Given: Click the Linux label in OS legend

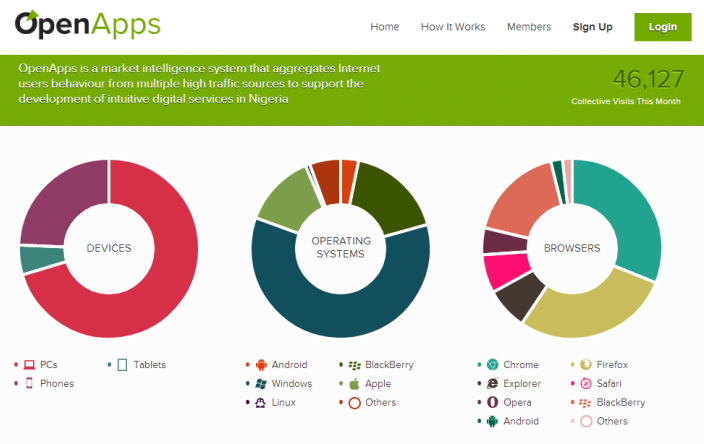Looking at the screenshot, I should 286,402.
